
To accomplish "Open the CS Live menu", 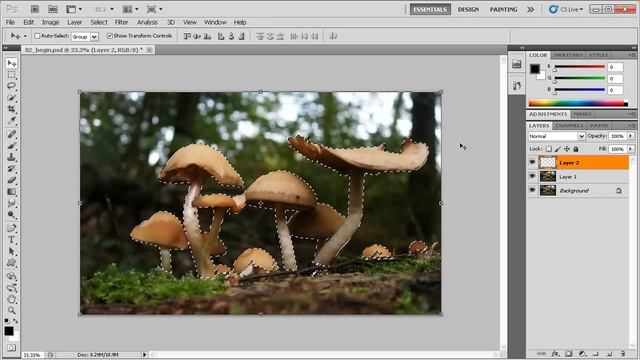I will coord(566,9).
